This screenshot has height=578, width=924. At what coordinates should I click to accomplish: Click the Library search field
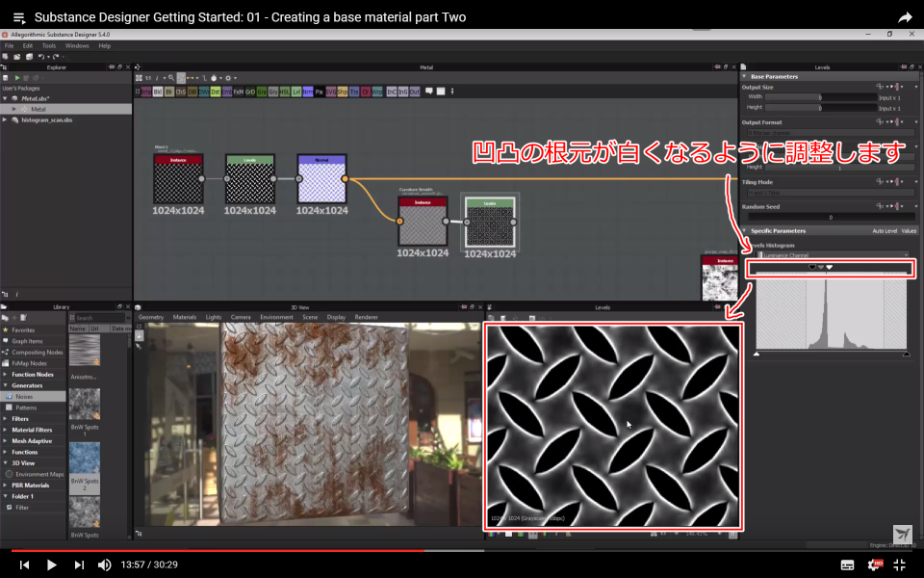[98, 318]
